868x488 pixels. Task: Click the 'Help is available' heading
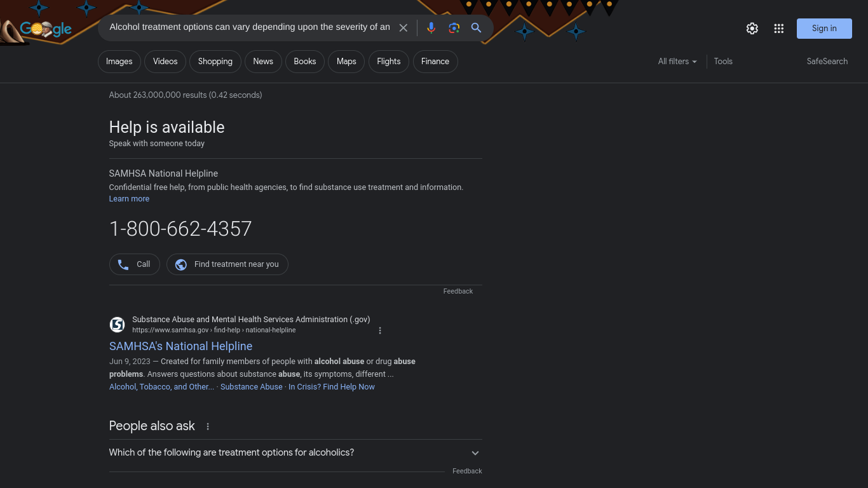pos(166,127)
